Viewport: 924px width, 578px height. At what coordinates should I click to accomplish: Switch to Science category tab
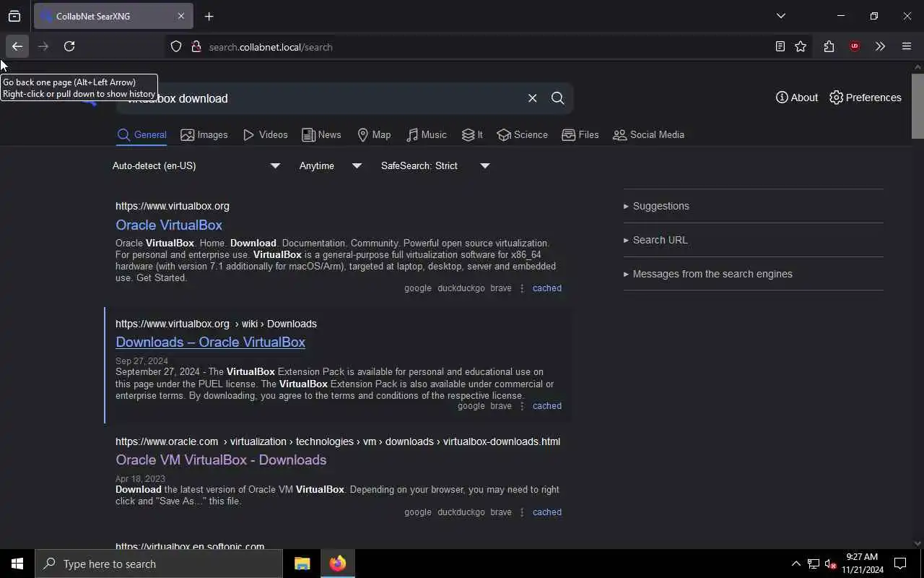(522, 135)
